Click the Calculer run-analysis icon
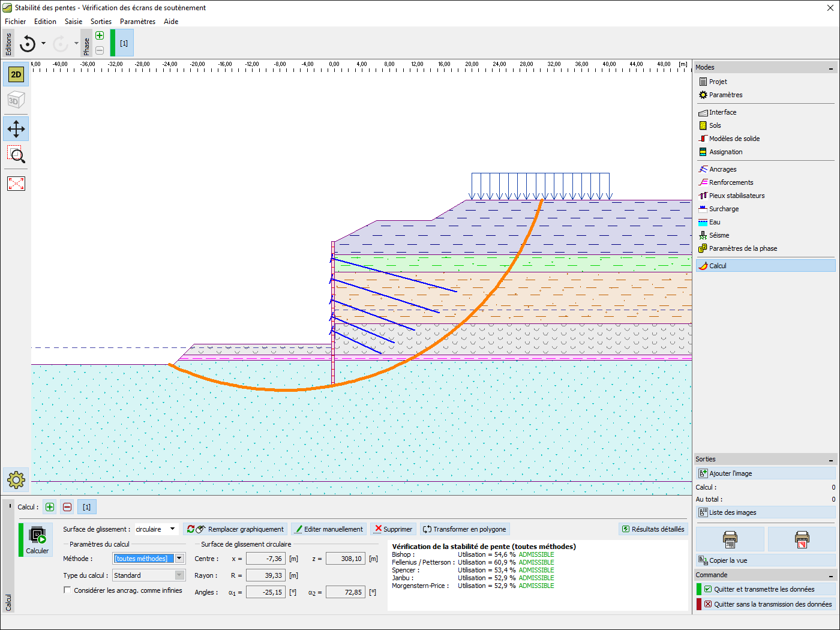 (37, 539)
